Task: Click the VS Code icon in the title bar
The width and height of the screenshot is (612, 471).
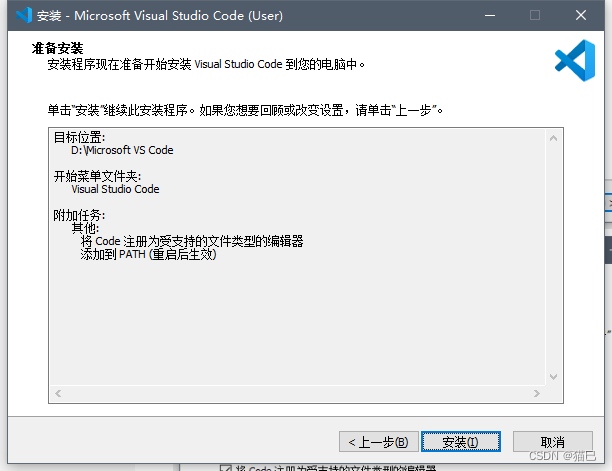Action: tap(23, 15)
